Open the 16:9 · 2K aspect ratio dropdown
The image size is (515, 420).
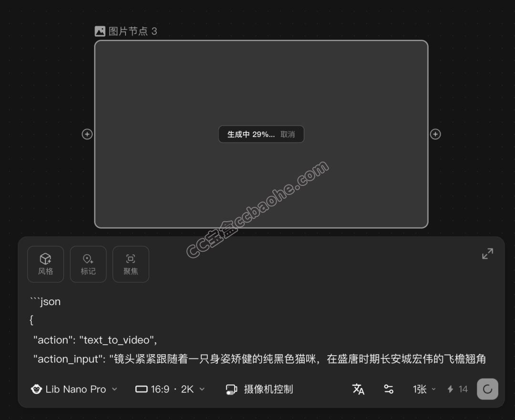170,389
